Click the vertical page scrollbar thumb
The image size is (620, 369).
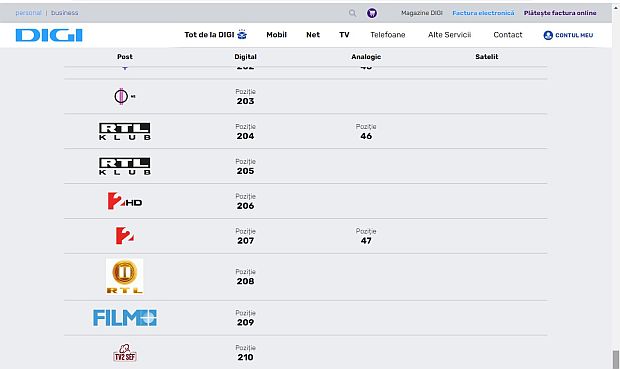click(x=616, y=360)
